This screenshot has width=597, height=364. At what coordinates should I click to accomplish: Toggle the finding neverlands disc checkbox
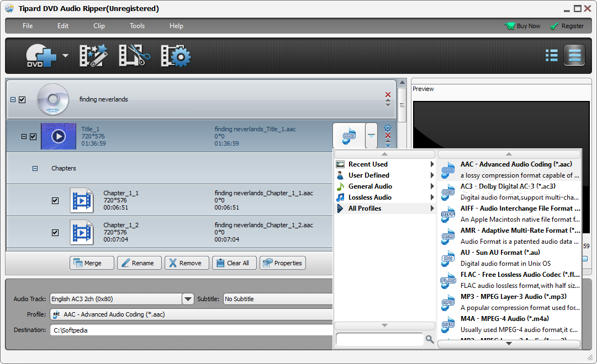pyautogui.click(x=22, y=100)
